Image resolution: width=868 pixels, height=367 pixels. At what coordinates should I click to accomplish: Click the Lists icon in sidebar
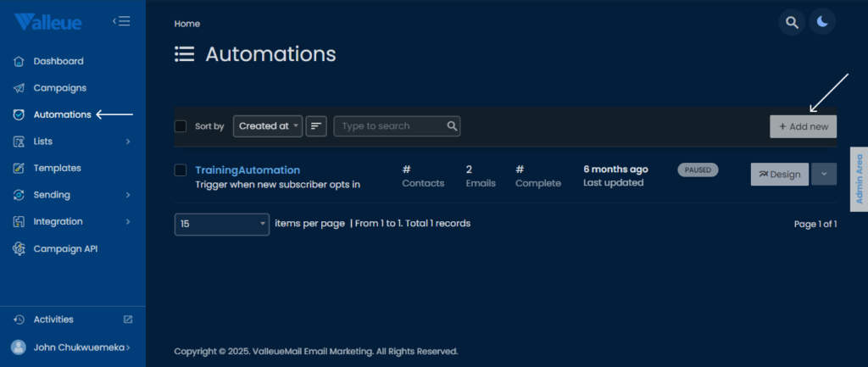[x=19, y=142]
